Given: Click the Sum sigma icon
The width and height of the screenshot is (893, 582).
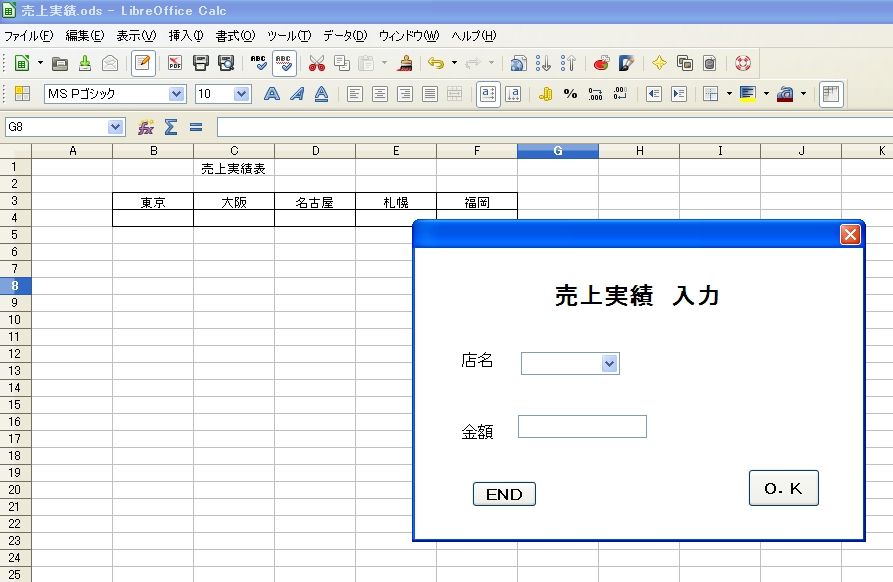Looking at the screenshot, I should click(171, 127).
